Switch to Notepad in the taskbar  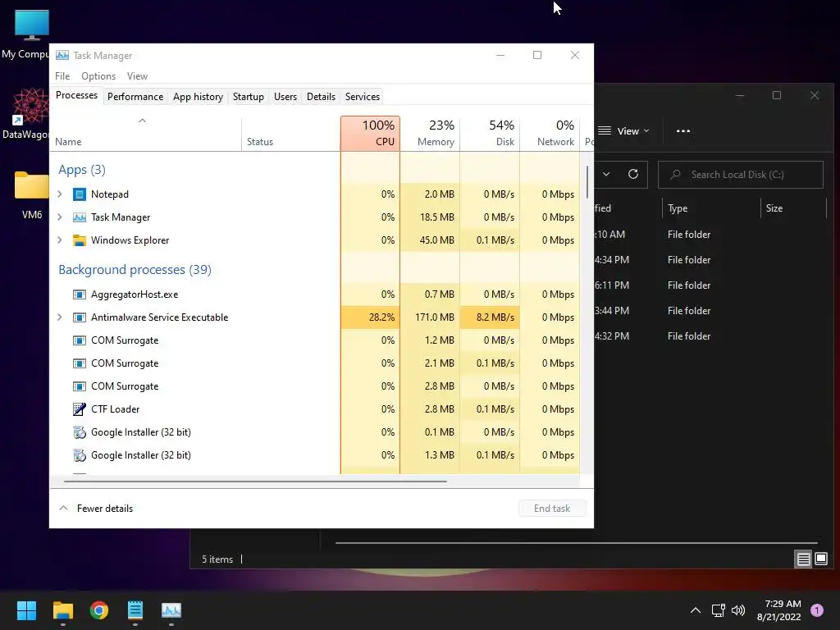point(135,610)
